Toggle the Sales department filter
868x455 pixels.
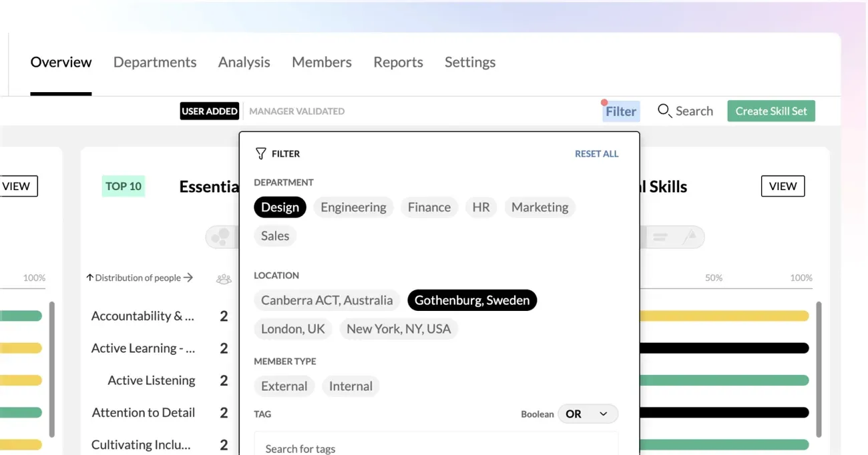[x=275, y=236]
